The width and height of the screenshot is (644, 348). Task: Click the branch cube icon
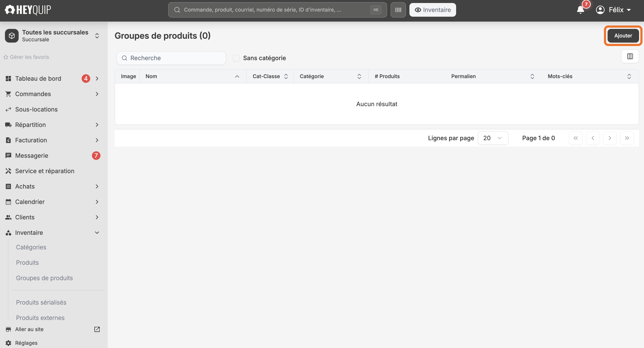pyautogui.click(x=12, y=36)
